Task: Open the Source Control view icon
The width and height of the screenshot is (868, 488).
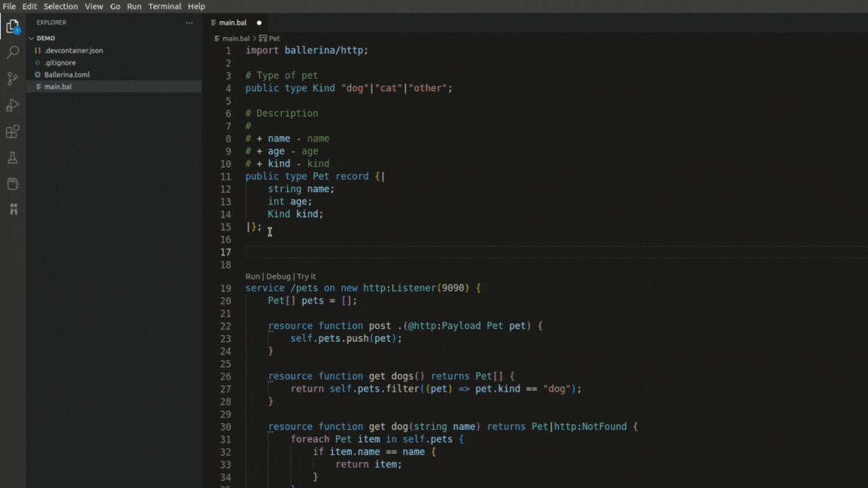Action: point(13,78)
